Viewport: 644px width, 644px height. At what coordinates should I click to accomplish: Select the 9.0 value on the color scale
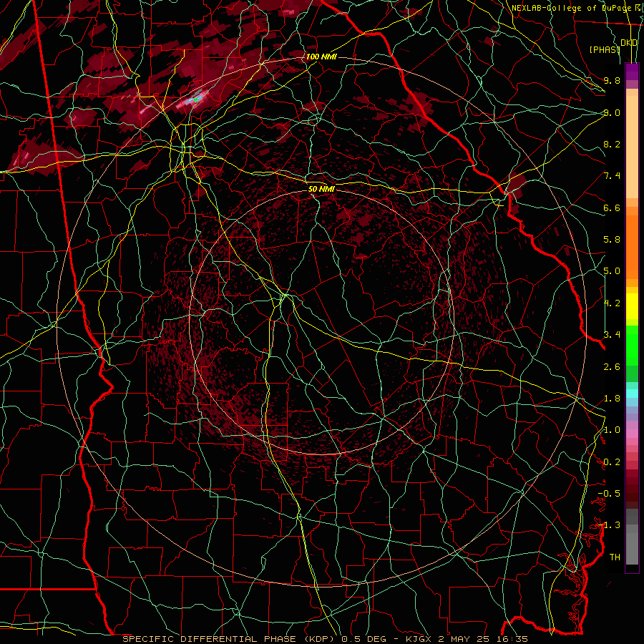coord(612,112)
